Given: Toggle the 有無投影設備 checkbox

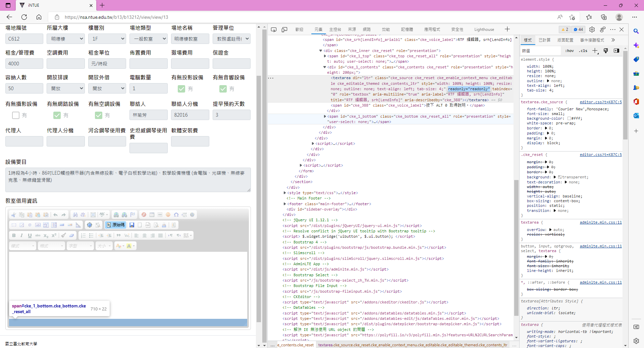Looking at the screenshot, I should coord(181,89).
